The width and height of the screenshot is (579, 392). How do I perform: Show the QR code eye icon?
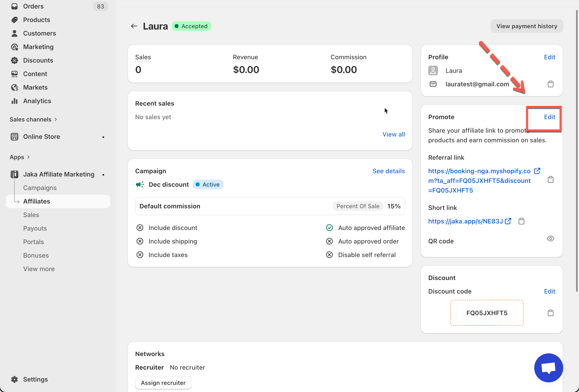pyautogui.click(x=550, y=238)
